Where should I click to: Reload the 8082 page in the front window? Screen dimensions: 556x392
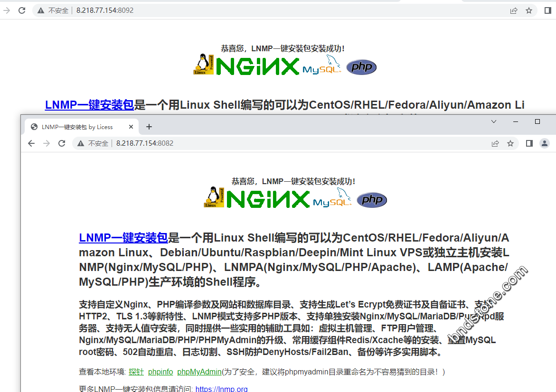62,143
